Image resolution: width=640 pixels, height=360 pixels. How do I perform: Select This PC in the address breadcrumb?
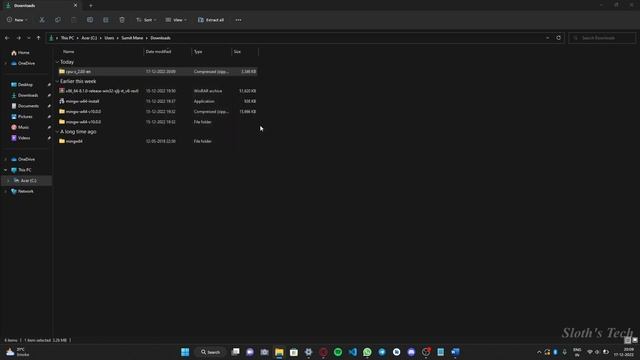[x=67, y=38]
